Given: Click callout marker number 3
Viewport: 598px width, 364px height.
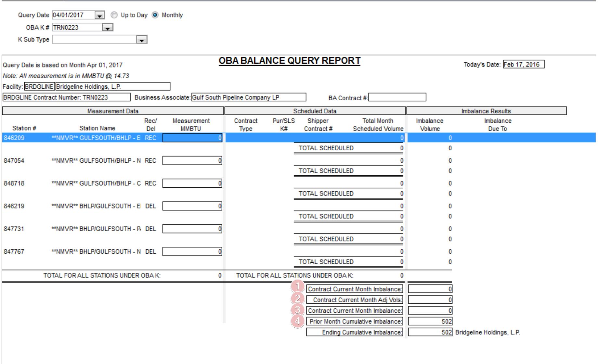Looking at the screenshot, I should (x=297, y=310).
